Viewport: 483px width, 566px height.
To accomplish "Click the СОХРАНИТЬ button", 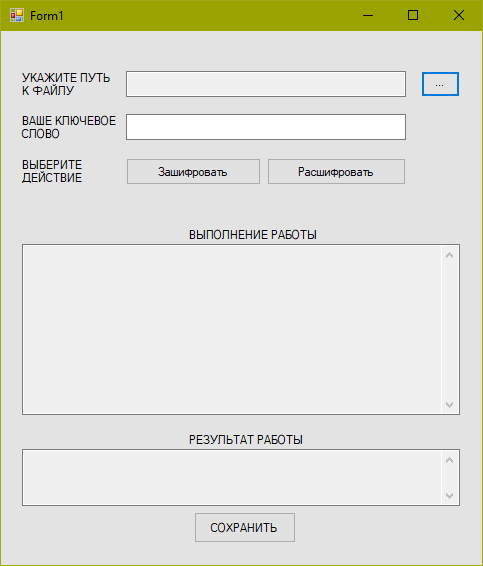I will tap(245, 527).
